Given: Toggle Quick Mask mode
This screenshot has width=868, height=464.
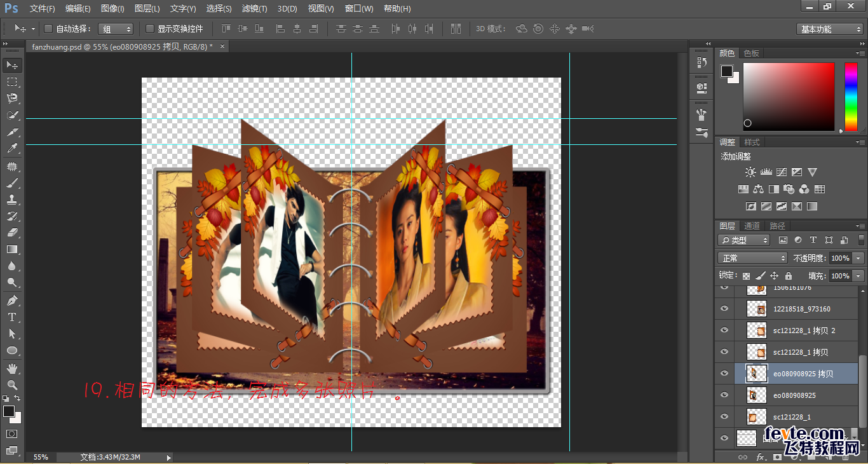Looking at the screenshot, I should coord(12,433).
